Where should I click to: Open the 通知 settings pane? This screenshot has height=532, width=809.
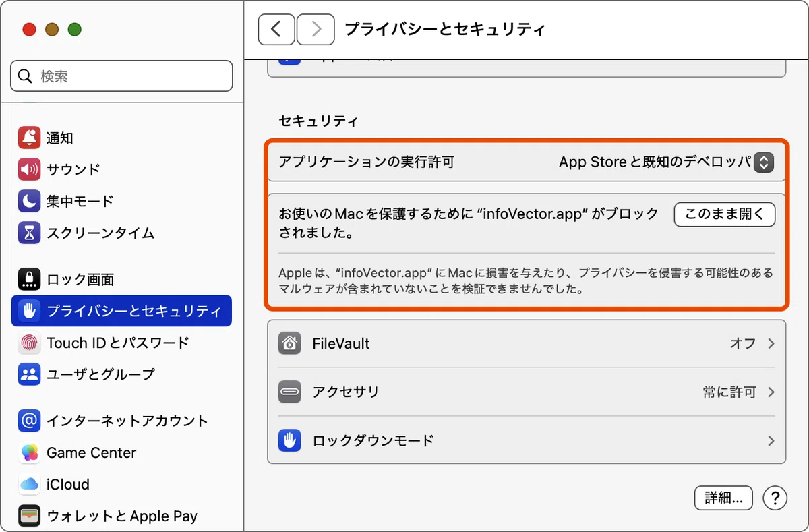pyautogui.click(x=121, y=138)
